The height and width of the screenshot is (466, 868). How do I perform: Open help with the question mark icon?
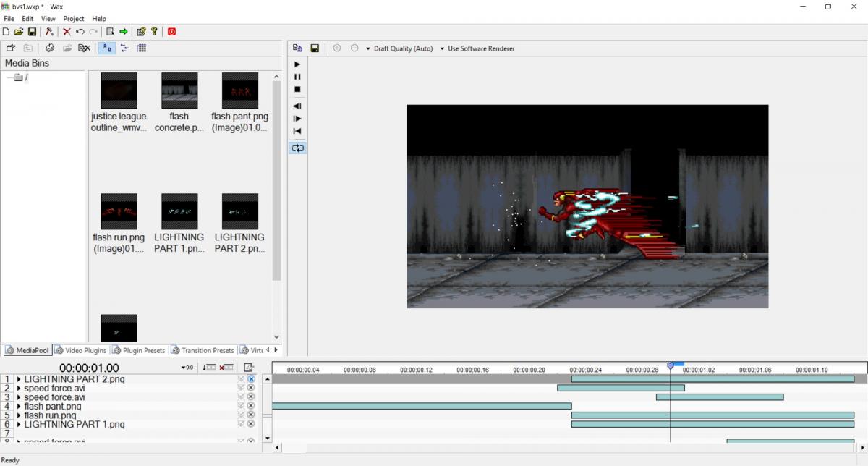(x=154, y=32)
